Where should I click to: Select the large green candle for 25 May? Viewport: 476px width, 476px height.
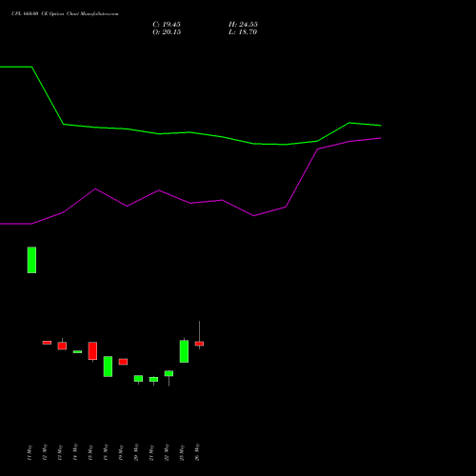click(x=184, y=351)
